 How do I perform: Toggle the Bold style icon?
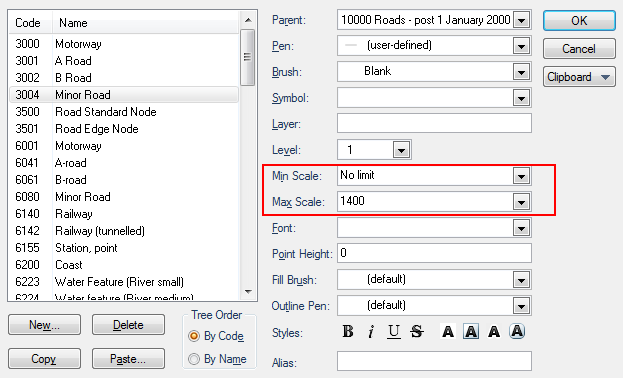point(348,331)
